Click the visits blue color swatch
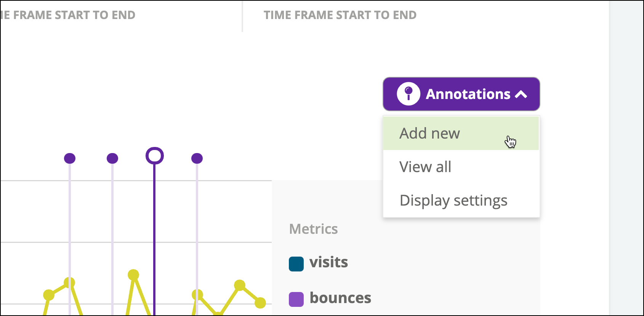Image resolution: width=644 pixels, height=316 pixels. point(296,264)
